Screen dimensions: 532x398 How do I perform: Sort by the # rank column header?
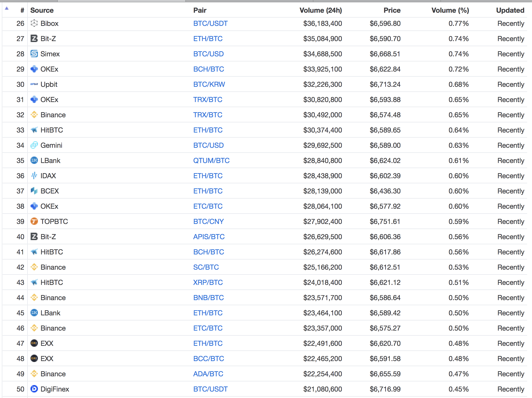[x=22, y=10]
